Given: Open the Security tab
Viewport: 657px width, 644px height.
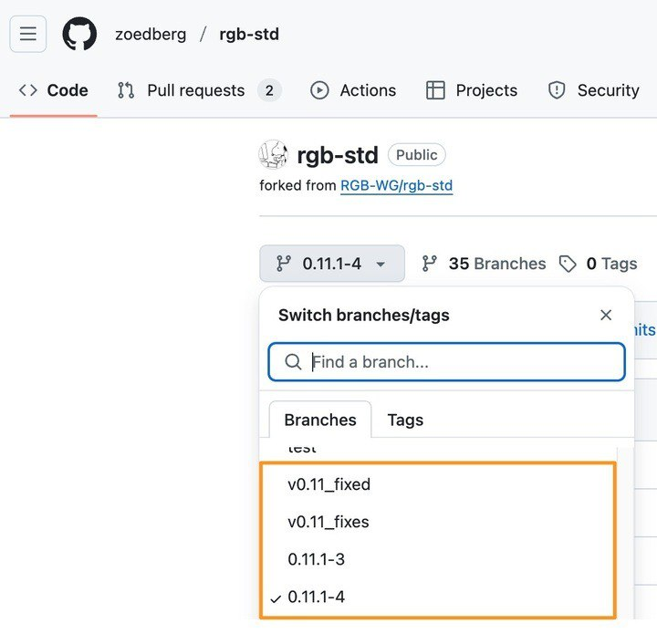Looking at the screenshot, I should 593,90.
